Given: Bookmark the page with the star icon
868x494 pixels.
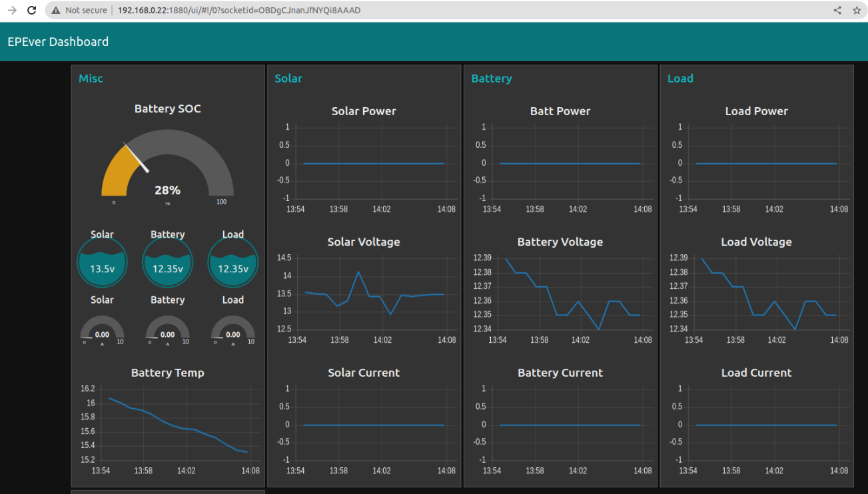Looking at the screenshot, I should pyautogui.click(x=857, y=10).
